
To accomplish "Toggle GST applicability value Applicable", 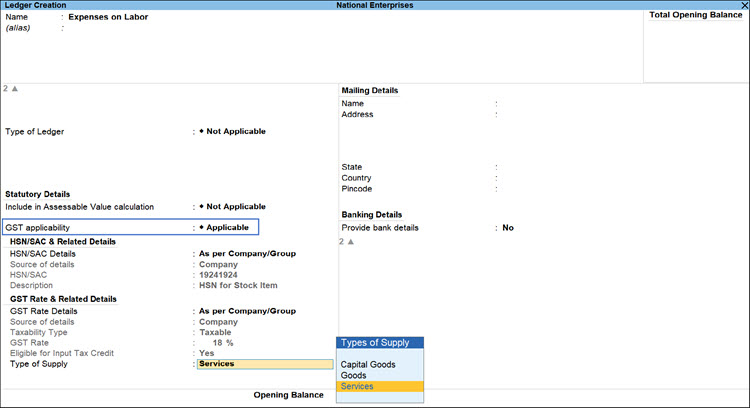I will tap(224, 228).
